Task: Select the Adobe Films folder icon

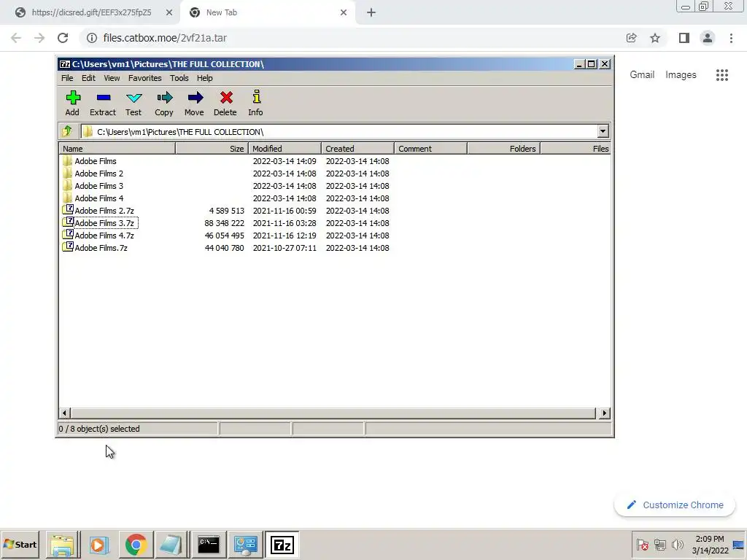Action: tap(68, 161)
